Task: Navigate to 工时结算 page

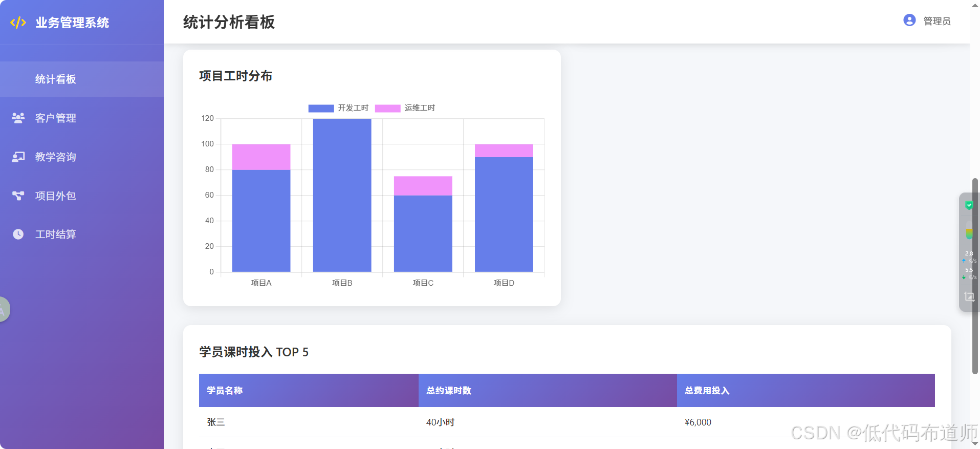Action: (82, 234)
